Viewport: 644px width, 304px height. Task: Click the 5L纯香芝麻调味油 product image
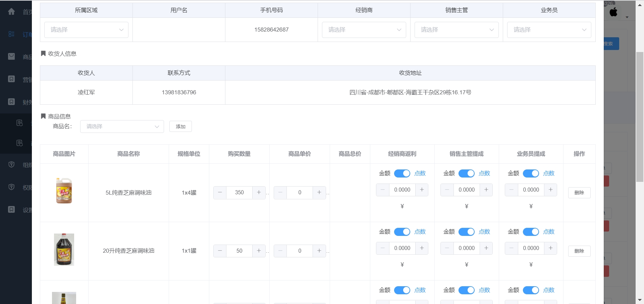64,191
